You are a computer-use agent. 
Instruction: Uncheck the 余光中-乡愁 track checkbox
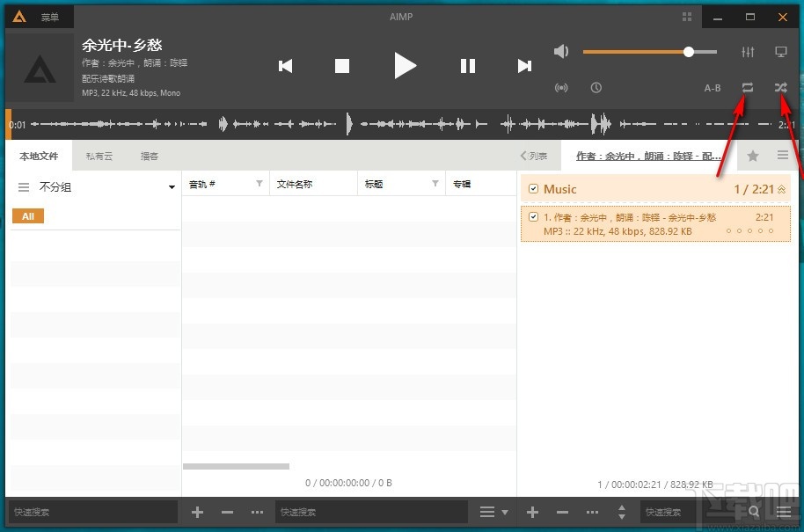point(532,217)
